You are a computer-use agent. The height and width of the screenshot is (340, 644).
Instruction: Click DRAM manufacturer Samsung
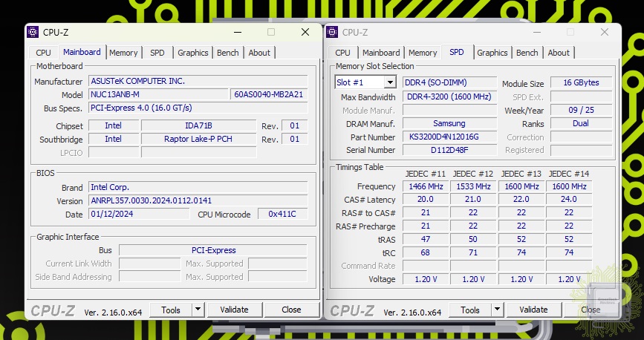pyautogui.click(x=449, y=123)
